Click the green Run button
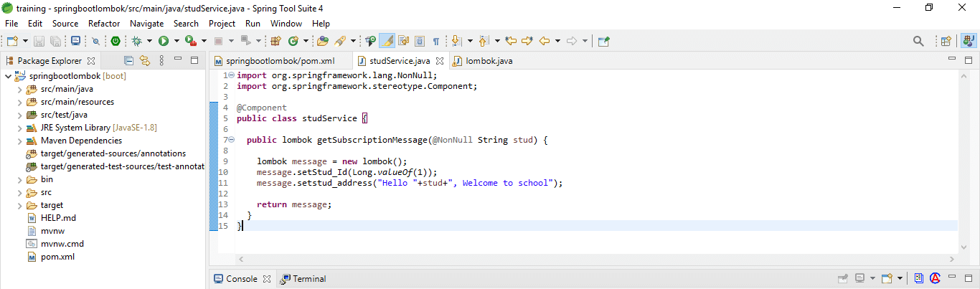The image size is (980, 289). click(164, 41)
